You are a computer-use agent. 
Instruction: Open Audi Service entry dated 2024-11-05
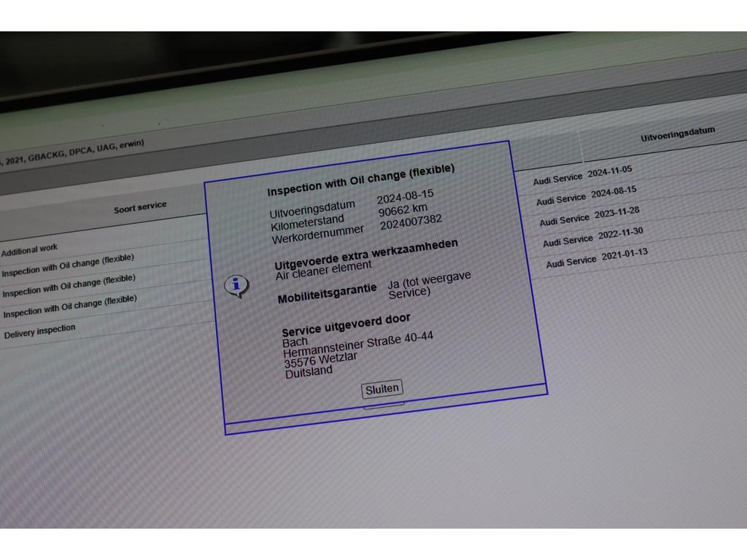582,175
